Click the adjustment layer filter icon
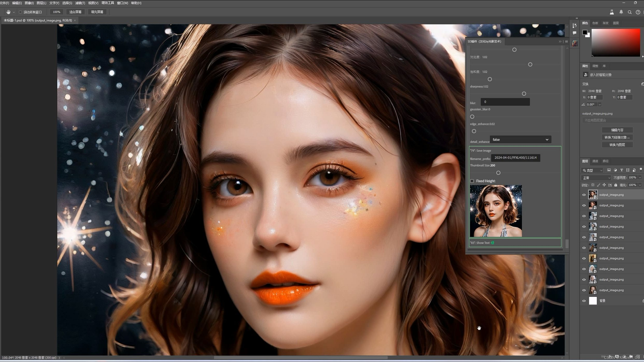This screenshot has height=362, width=644. [615, 170]
